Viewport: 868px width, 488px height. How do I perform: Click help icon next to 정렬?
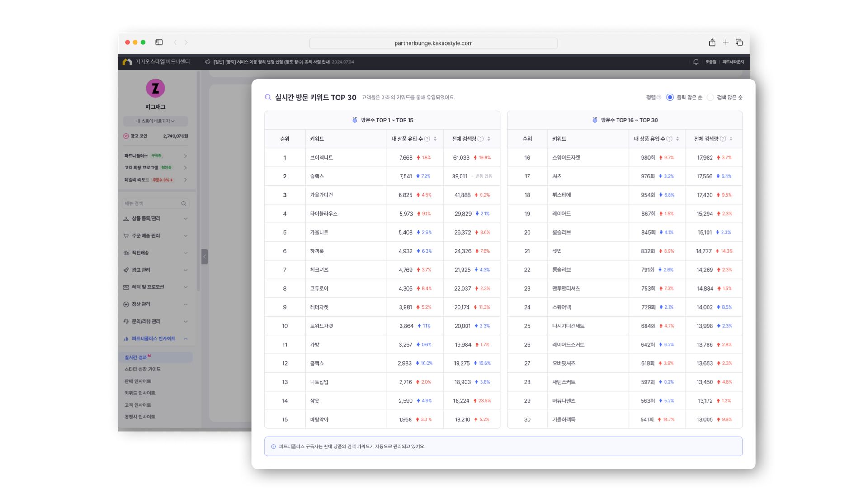[x=659, y=98]
